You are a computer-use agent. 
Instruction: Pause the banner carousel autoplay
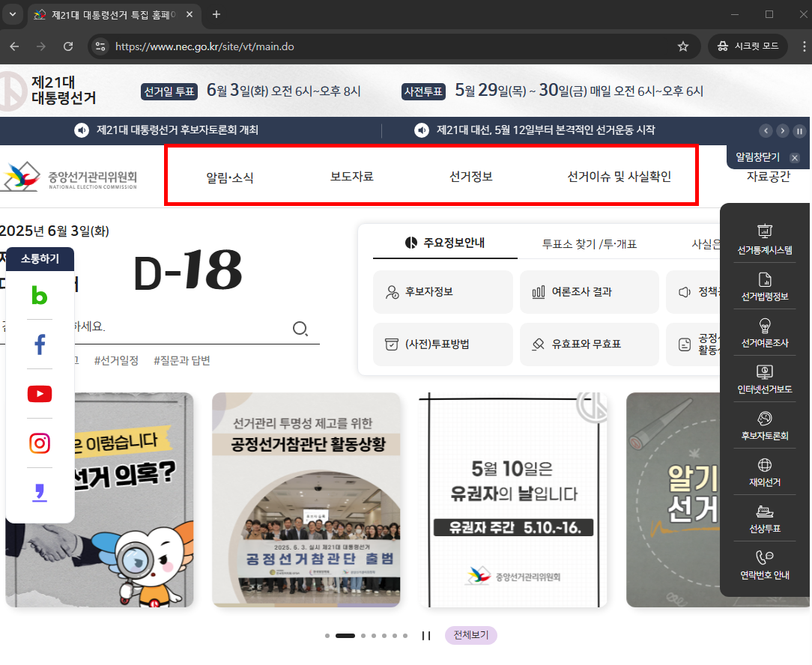coord(426,635)
